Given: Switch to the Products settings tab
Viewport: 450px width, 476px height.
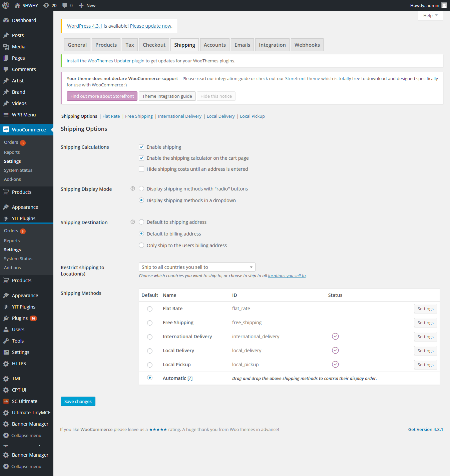Looking at the screenshot, I should tap(106, 45).
